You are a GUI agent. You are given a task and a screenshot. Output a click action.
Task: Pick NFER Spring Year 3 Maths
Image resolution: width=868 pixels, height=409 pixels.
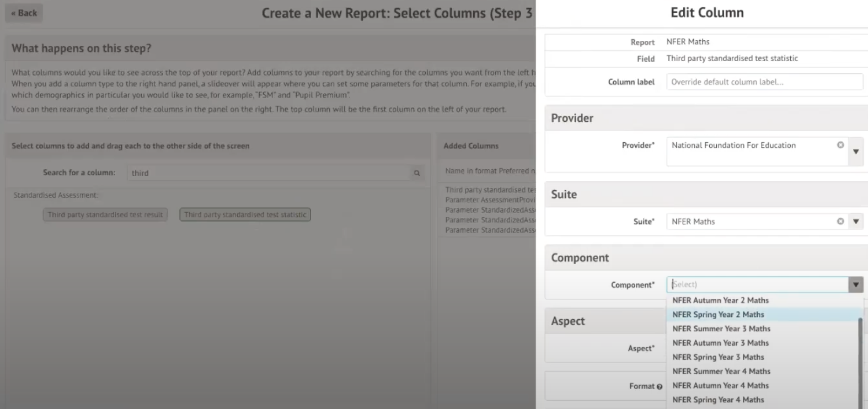pyautogui.click(x=718, y=357)
